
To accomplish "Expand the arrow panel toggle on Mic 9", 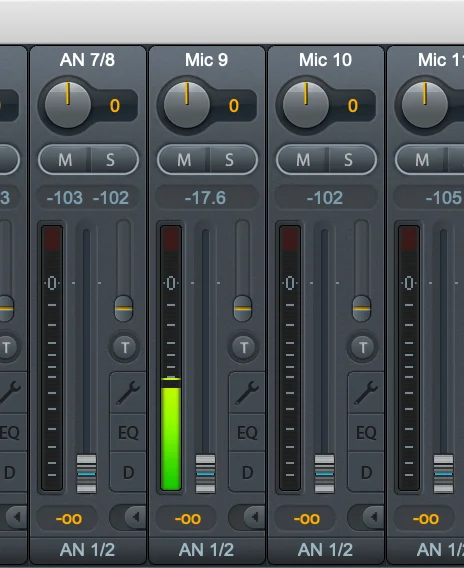I will pos(254,517).
